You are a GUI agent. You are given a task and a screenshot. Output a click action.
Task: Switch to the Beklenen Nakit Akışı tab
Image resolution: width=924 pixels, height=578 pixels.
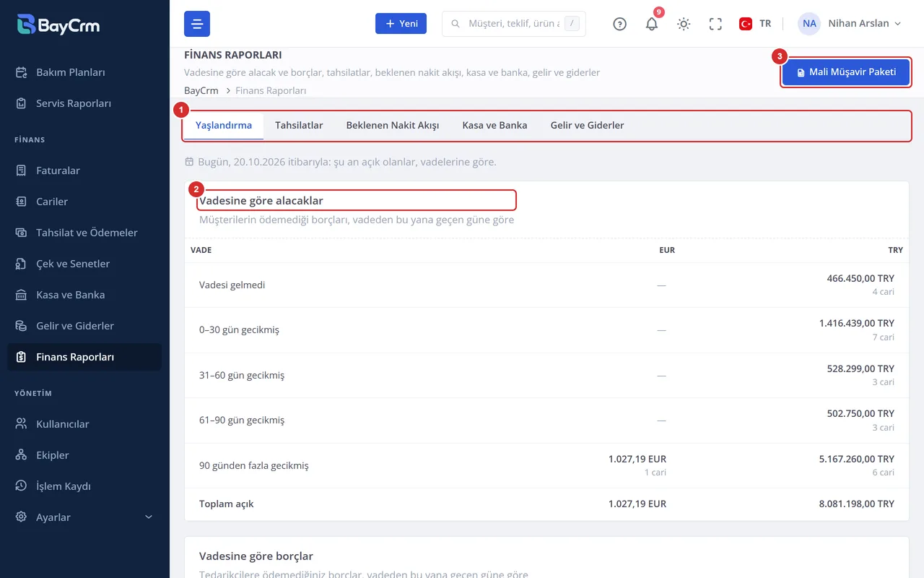[x=393, y=125]
